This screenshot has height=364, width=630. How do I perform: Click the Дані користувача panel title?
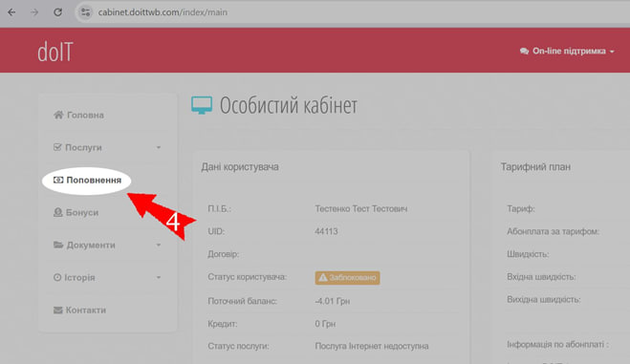coord(240,167)
